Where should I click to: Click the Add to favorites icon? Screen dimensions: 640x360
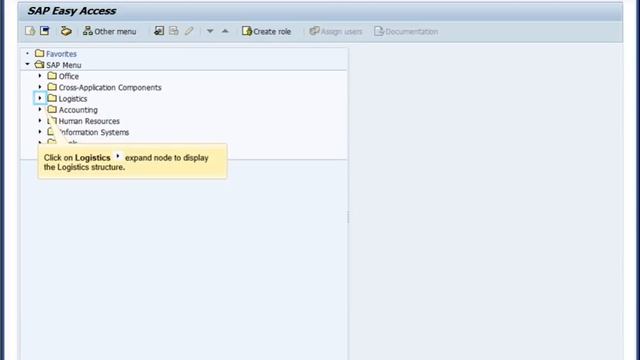pyautogui.click(x=159, y=31)
